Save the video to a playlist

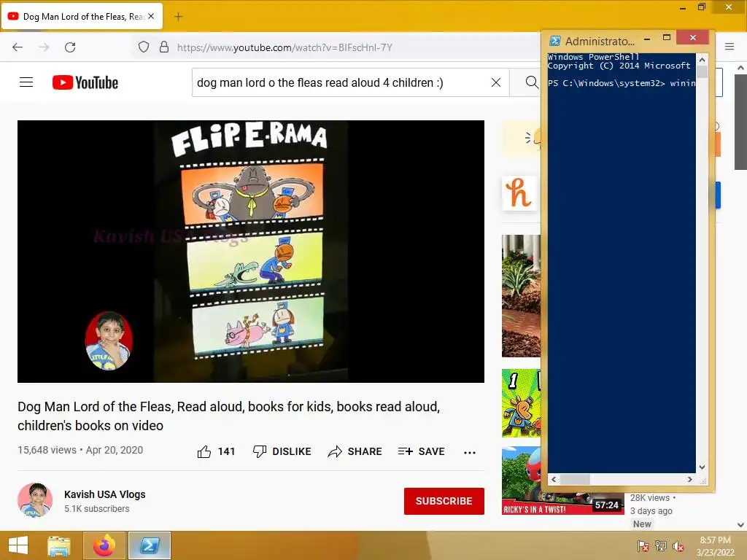tap(421, 451)
